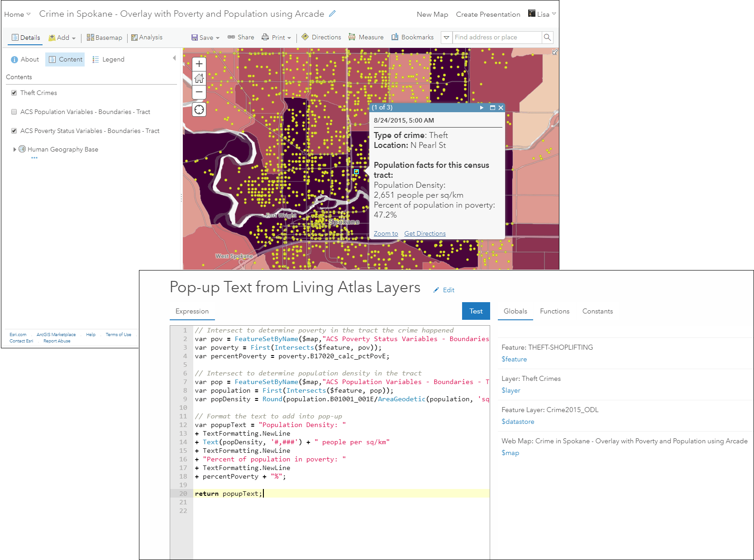Switch to the Content tab
The image size is (754, 560).
pos(65,59)
